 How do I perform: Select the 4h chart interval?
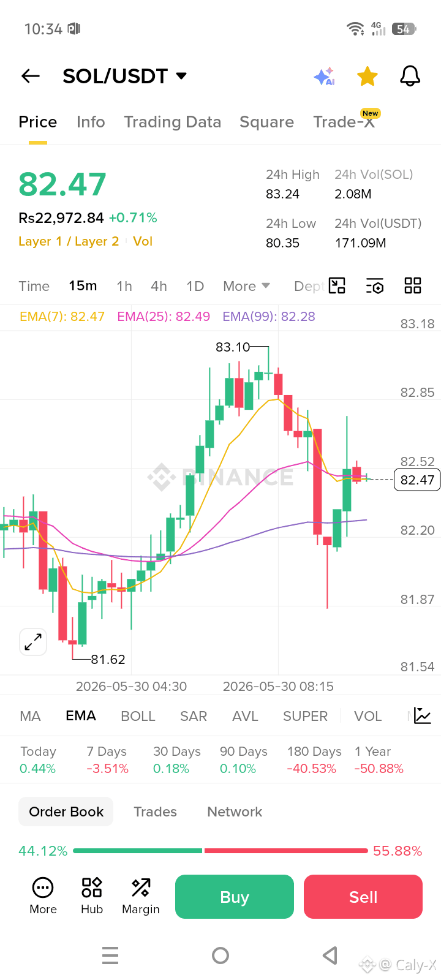(x=159, y=286)
